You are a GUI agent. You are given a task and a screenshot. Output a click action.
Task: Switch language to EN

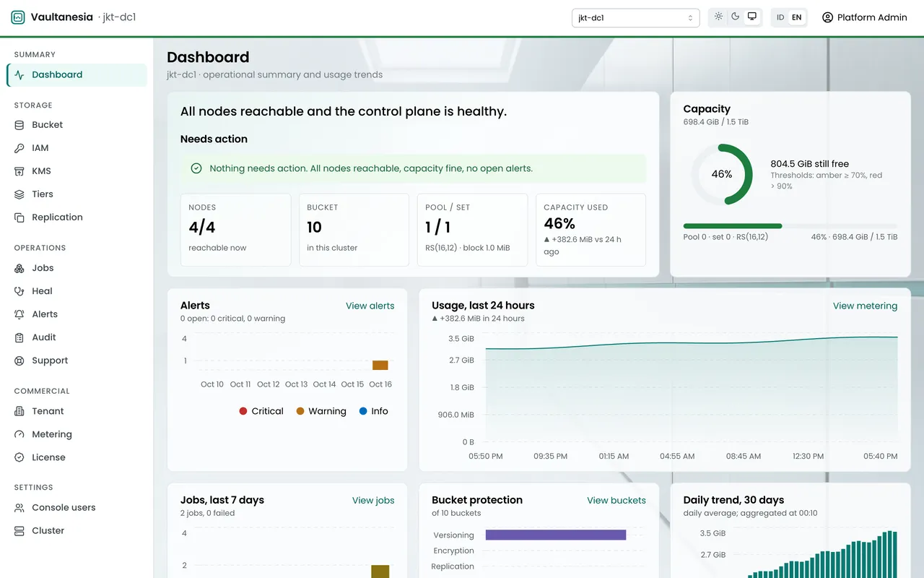click(x=797, y=17)
